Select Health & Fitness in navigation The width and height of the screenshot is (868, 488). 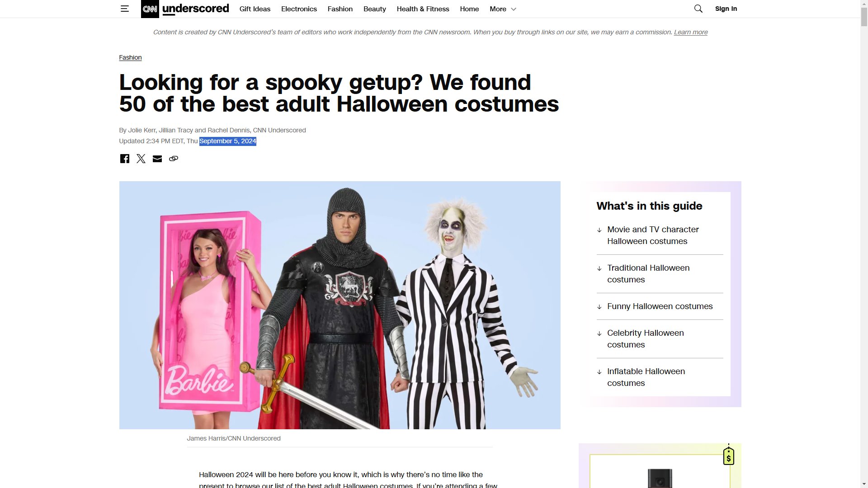pyautogui.click(x=423, y=9)
